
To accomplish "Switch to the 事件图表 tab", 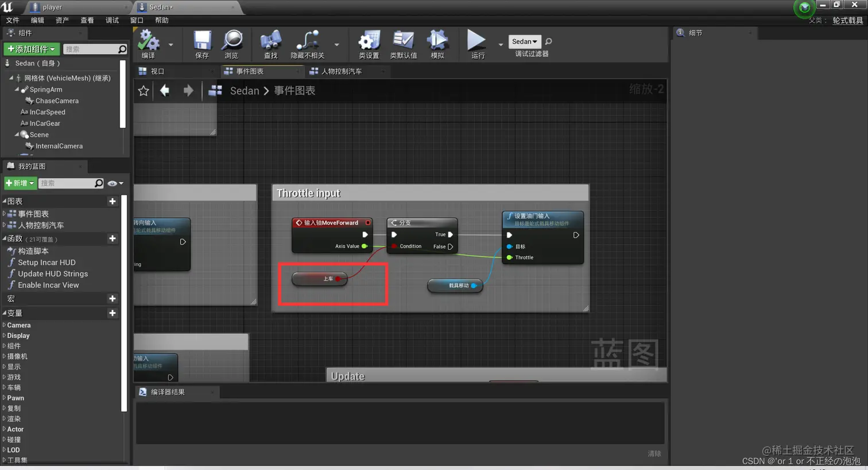I will tap(250, 71).
